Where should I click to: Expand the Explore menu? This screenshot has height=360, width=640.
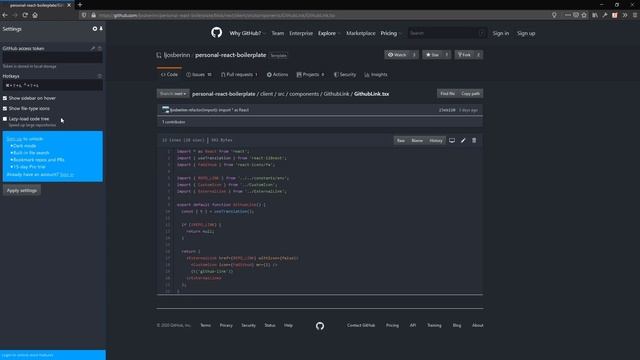click(x=329, y=33)
